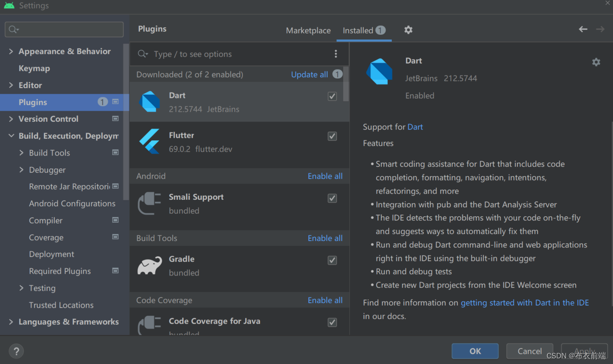Expand the Debugger subtree
Image resolution: width=613 pixels, height=364 pixels.
[x=22, y=169]
